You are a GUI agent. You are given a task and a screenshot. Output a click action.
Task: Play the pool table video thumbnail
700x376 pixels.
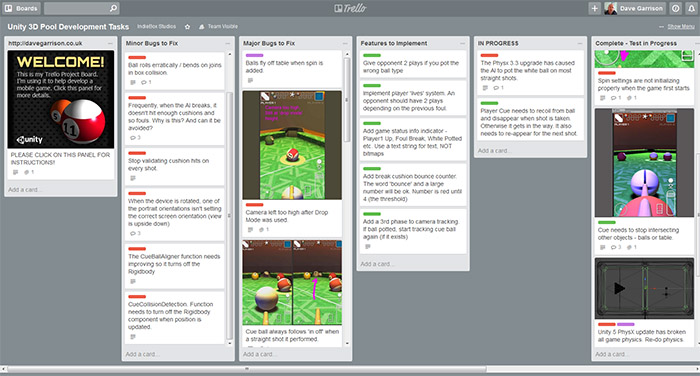pyautogui.click(x=619, y=288)
